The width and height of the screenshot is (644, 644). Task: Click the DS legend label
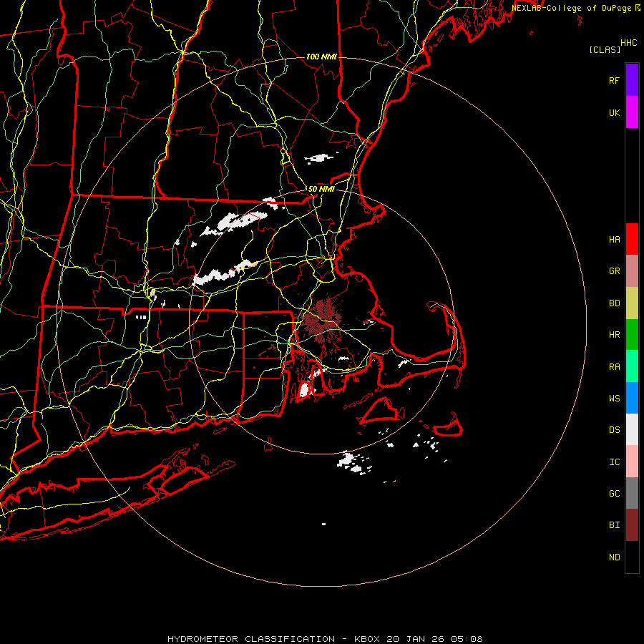point(614,430)
